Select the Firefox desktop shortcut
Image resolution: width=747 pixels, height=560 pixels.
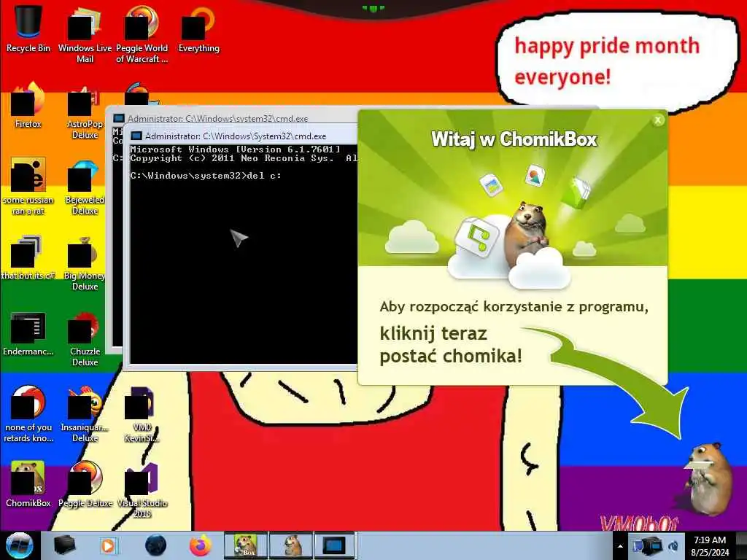click(x=28, y=105)
